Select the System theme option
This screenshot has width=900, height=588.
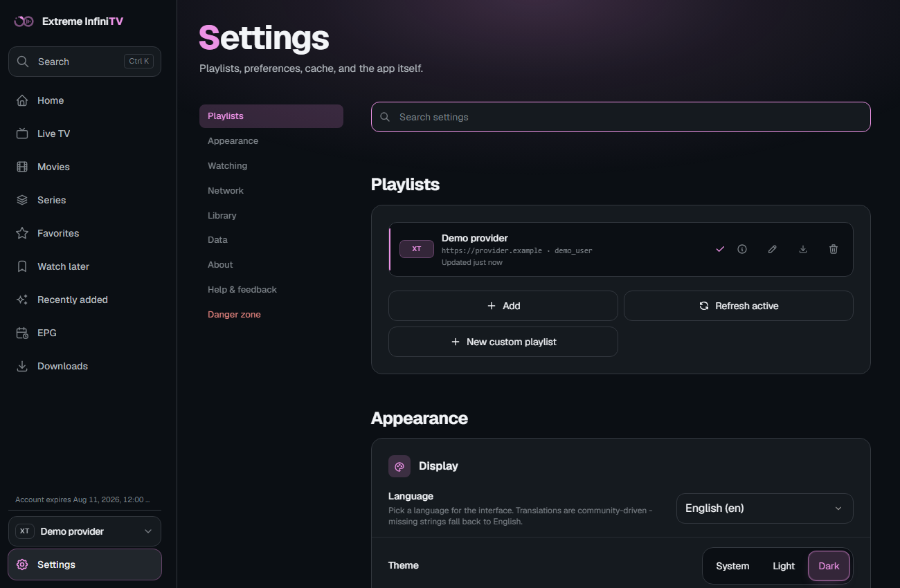pyautogui.click(x=732, y=566)
